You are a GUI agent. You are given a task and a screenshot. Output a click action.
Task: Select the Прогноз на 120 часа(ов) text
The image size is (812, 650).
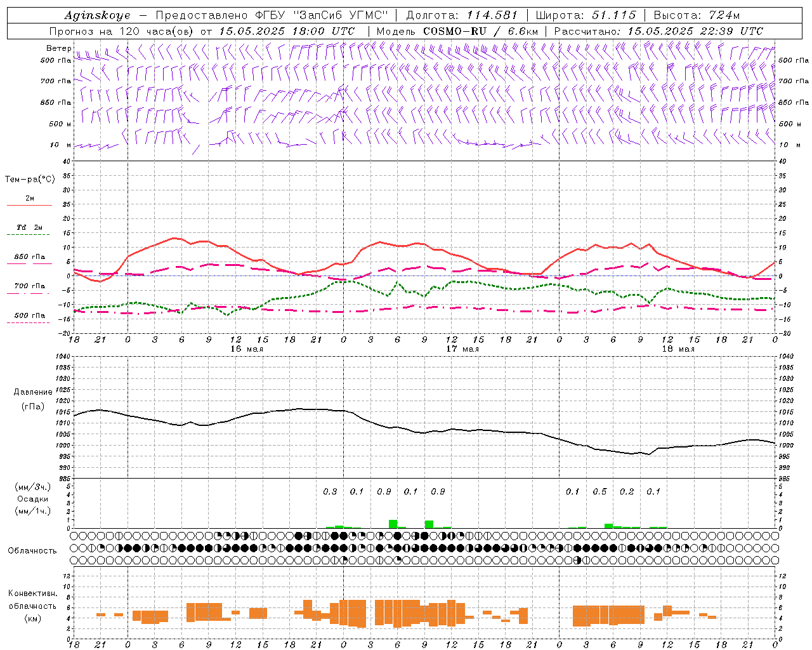click(x=122, y=31)
